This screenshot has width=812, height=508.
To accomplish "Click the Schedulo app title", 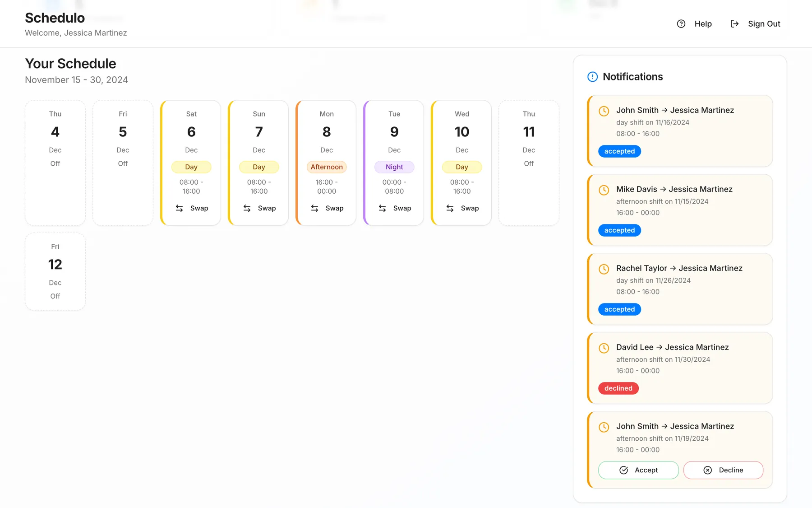I will [55, 18].
